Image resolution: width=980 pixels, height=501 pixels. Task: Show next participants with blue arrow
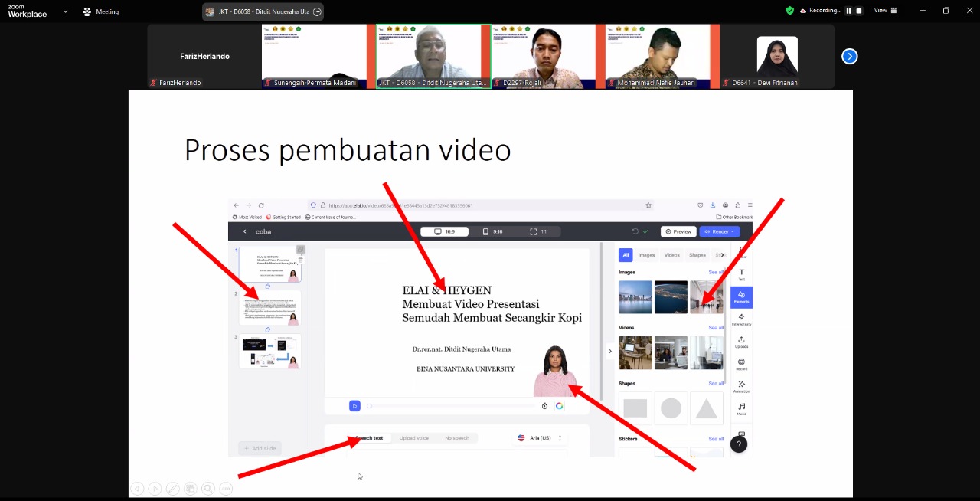(849, 56)
